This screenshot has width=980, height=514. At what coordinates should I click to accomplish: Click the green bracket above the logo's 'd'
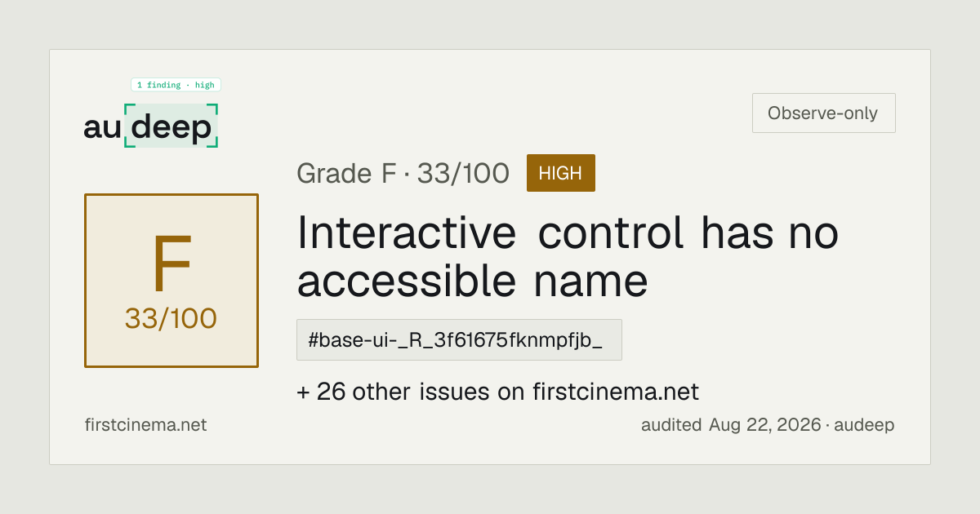[129, 108]
